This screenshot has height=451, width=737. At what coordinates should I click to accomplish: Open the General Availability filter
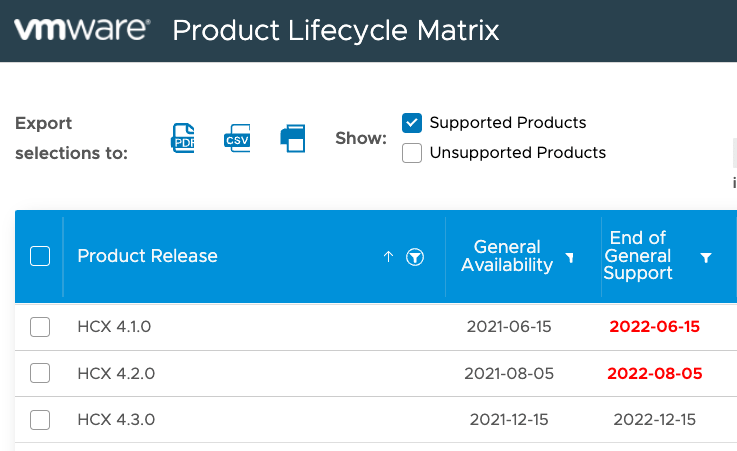coord(570,258)
